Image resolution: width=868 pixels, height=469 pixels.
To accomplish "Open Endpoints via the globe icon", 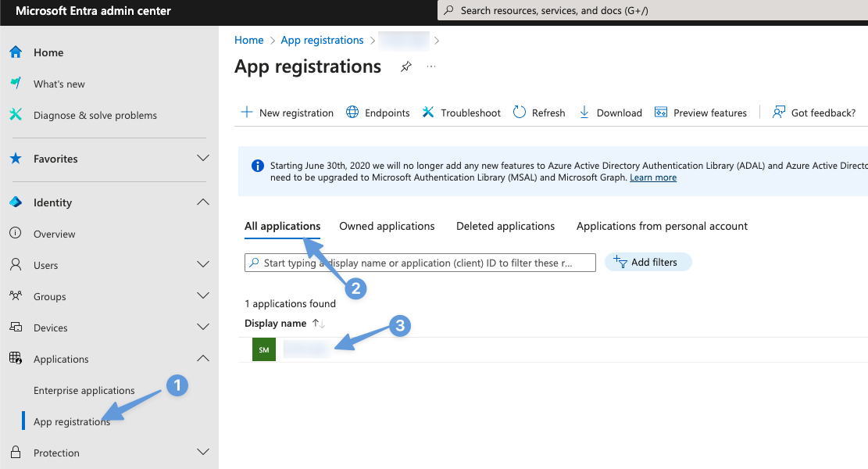I will 352,113.
